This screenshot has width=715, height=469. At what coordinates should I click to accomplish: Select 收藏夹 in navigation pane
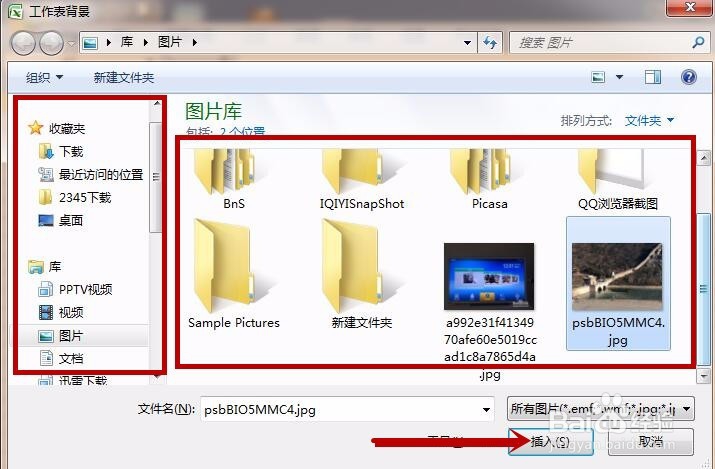pyautogui.click(x=67, y=129)
